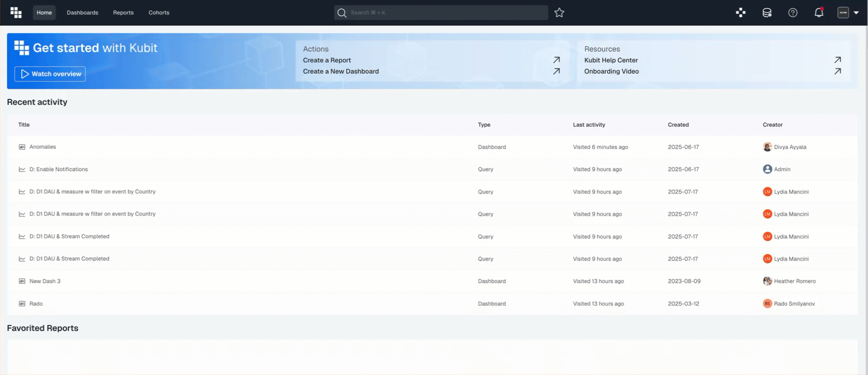Screen dimensions: 868x375
Task: Click the Last activity column header
Action: pyautogui.click(x=589, y=125)
